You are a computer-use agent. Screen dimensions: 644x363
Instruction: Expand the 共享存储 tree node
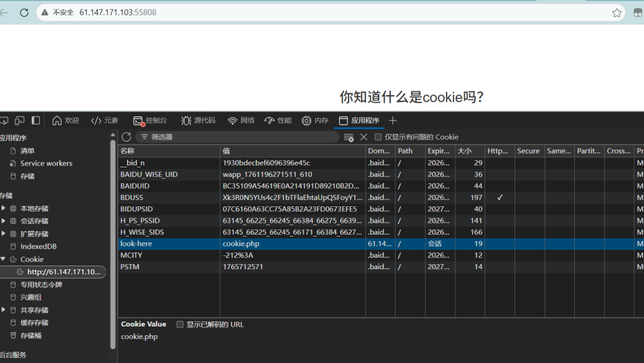click(4, 310)
